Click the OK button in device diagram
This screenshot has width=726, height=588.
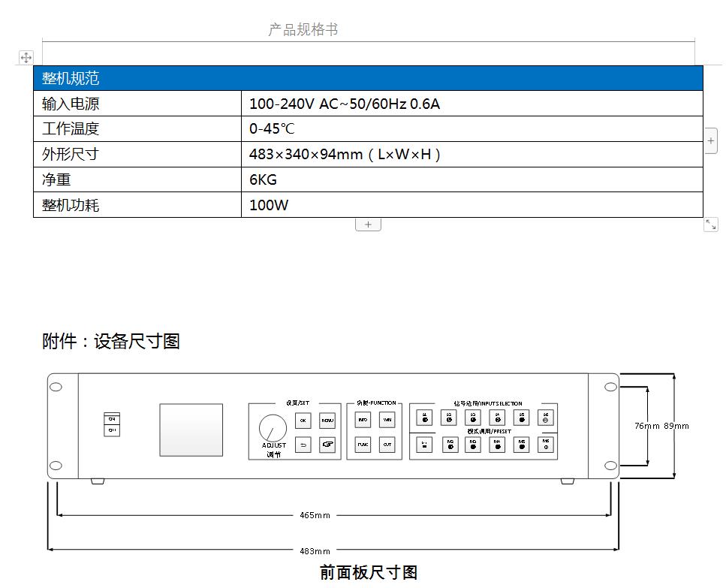[303, 421]
